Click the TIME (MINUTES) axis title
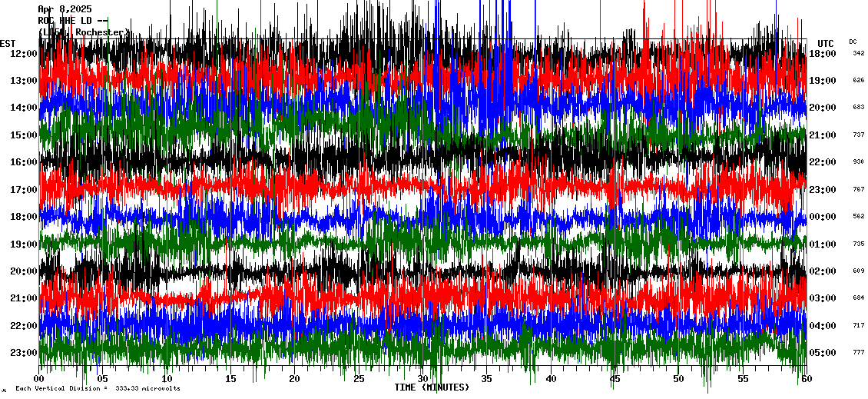 (432, 387)
